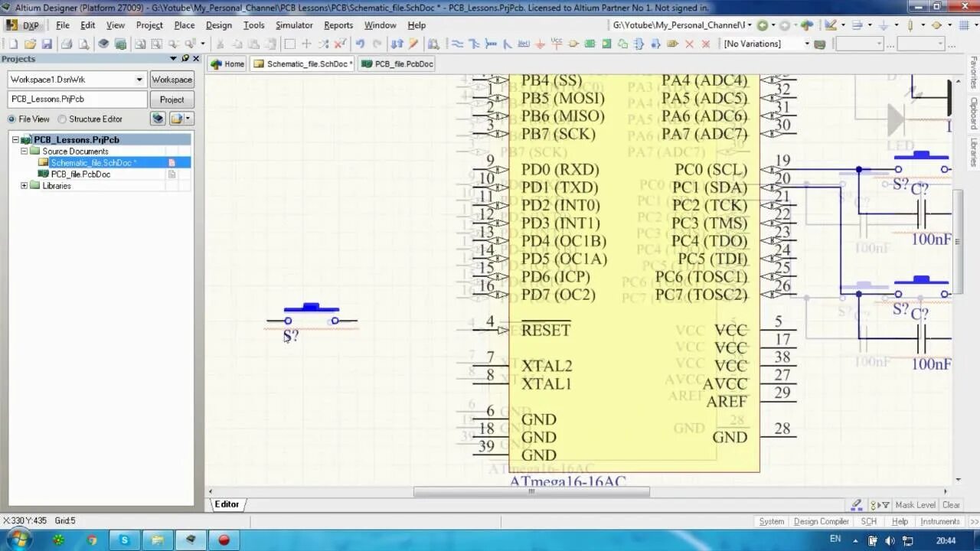Click the Browse library icon
This screenshot has height=551, width=980.
tap(433, 44)
